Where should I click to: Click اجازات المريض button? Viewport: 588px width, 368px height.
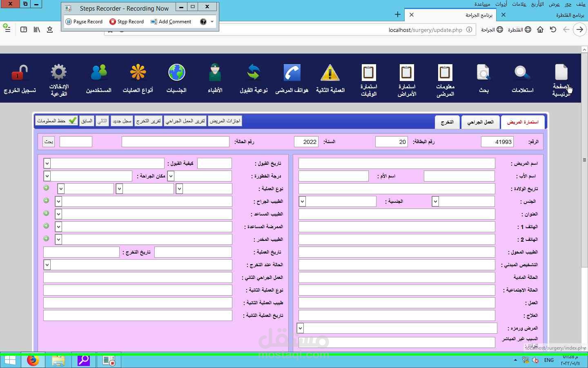(x=225, y=121)
